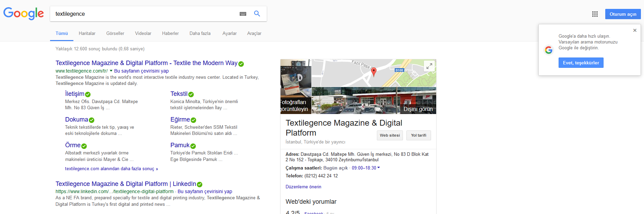Click the Oturum açın button
Image resolution: width=644 pixels, height=214 pixels.
(623, 14)
